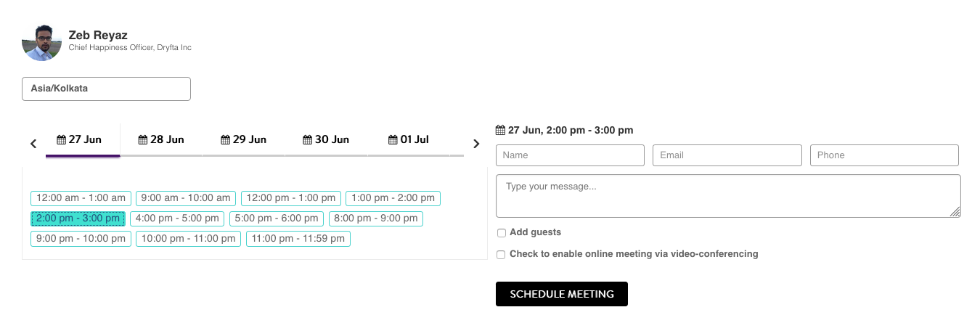Click the calendar icon beside 28 Jun

point(143,139)
